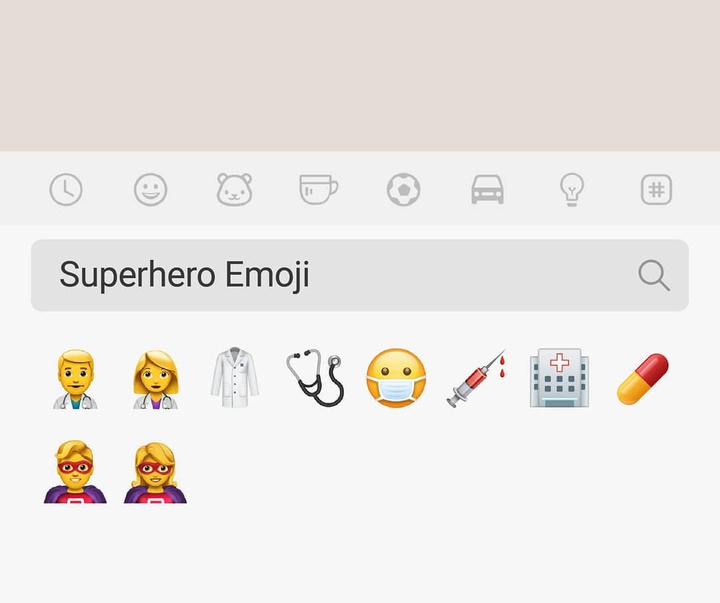Insert the male superhero emoji
Image resolution: width=720 pixels, height=603 pixels.
coord(75,472)
